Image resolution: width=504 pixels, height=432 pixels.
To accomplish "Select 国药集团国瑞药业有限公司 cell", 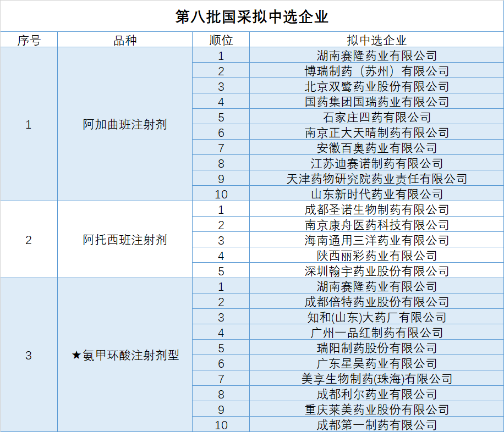I will [x=376, y=102].
